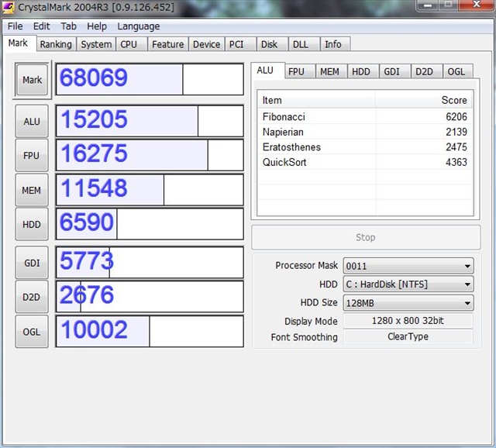Select the GDI results tab
Screen dimensions: 496x448
tap(394, 71)
